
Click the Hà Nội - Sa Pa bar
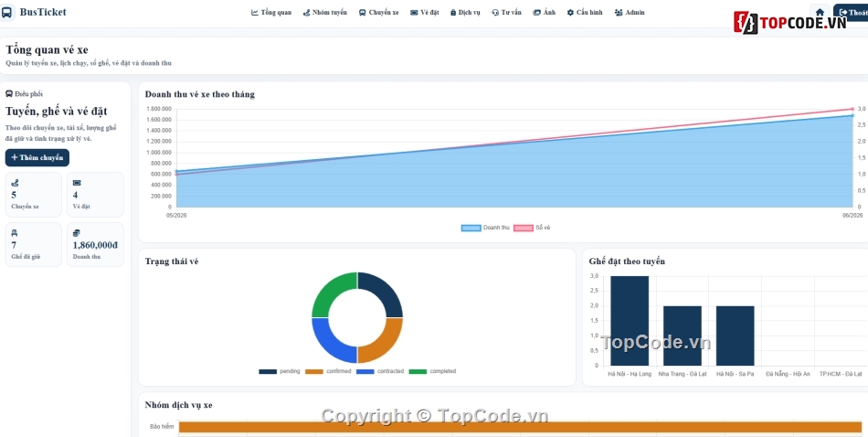click(736, 336)
